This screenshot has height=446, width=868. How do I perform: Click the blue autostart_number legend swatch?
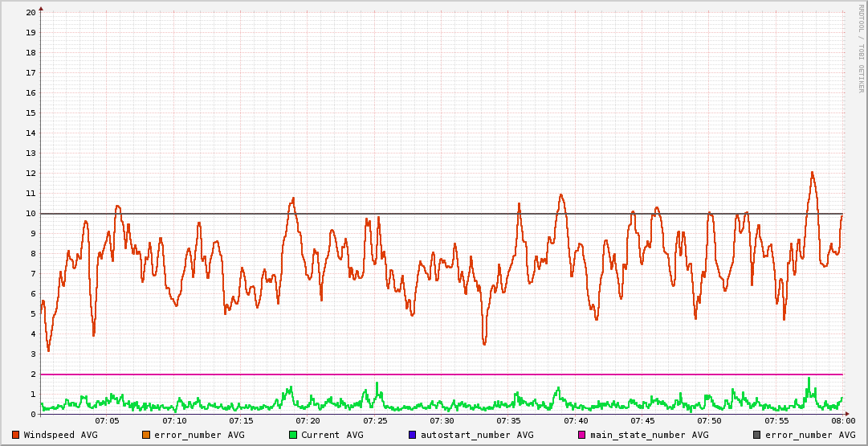413,435
